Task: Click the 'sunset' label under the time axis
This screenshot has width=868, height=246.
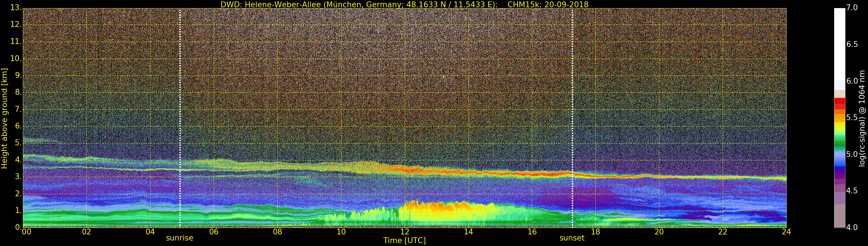Action: point(572,238)
